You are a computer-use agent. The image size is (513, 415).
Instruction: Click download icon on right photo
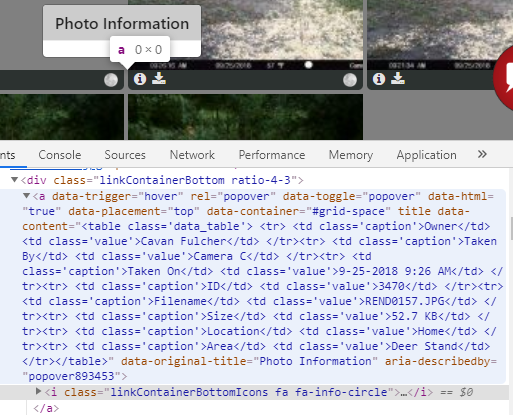point(398,78)
